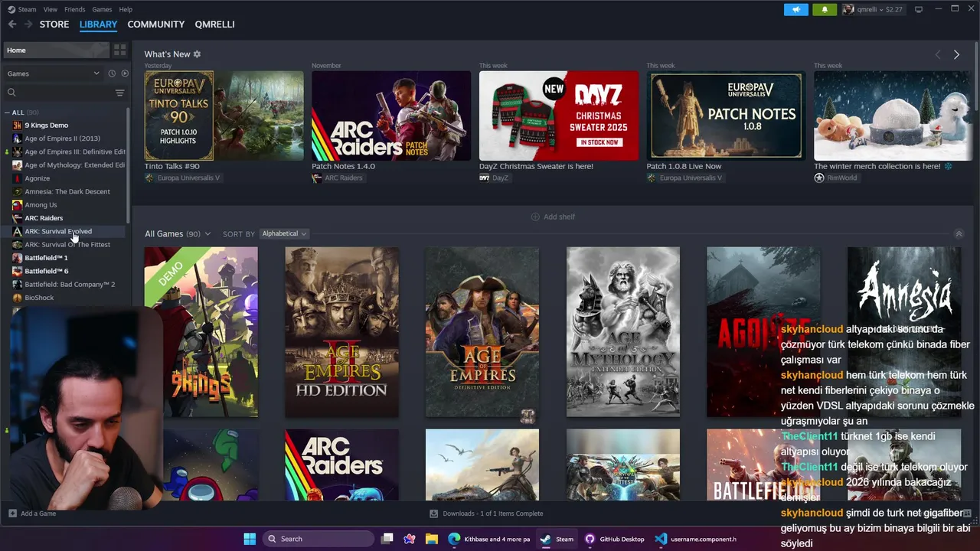Open ARC Raiders cover in game grid
This screenshot has height=551, width=980.
click(x=341, y=465)
